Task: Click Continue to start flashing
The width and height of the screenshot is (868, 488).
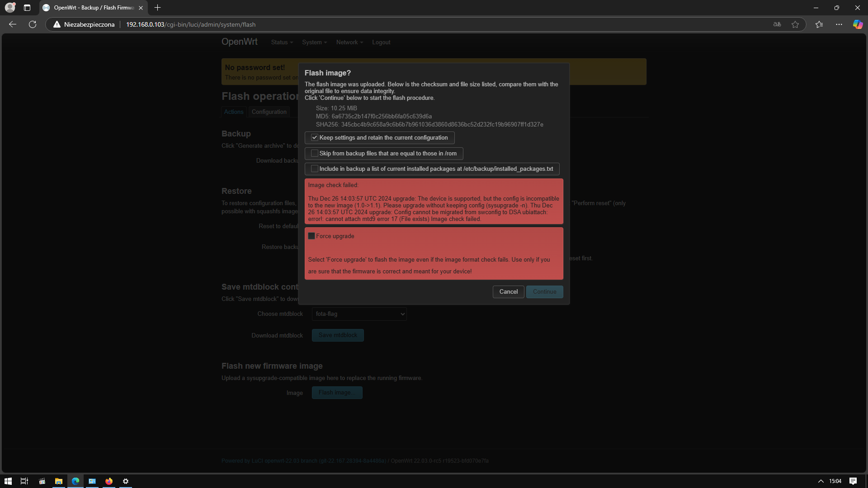Action: (544, 292)
